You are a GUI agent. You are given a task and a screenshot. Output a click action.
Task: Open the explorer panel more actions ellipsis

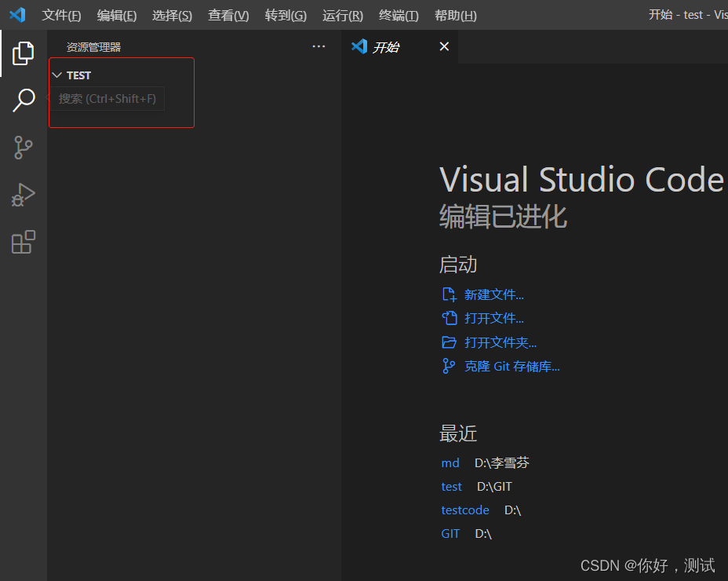[x=318, y=46]
